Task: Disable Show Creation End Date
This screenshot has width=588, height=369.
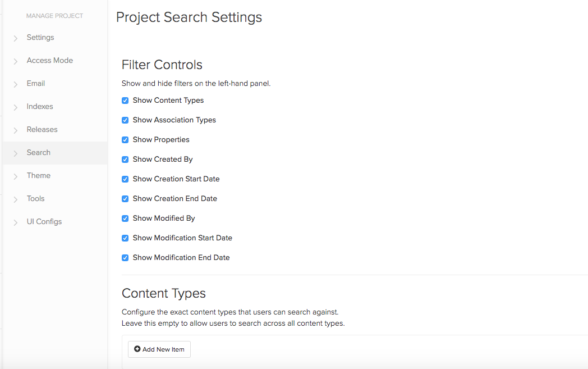Action: pos(125,199)
